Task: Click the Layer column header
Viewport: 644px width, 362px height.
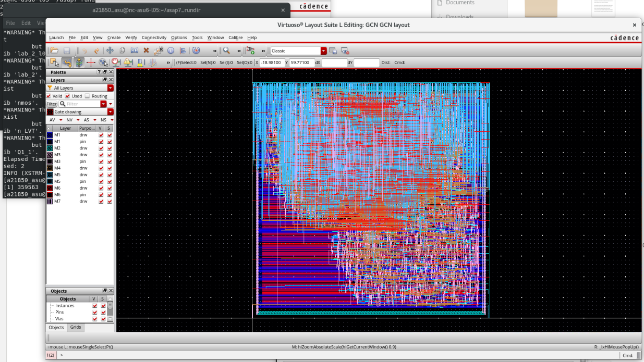Action: (x=65, y=128)
